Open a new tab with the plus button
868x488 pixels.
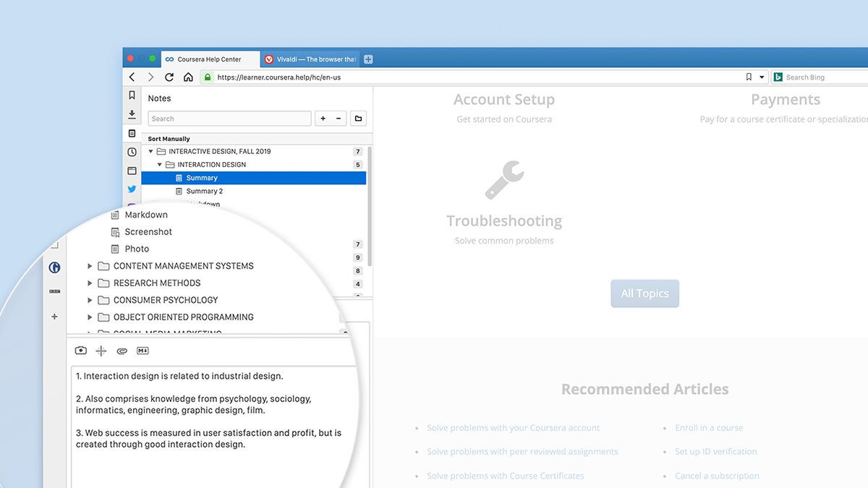point(368,59)
